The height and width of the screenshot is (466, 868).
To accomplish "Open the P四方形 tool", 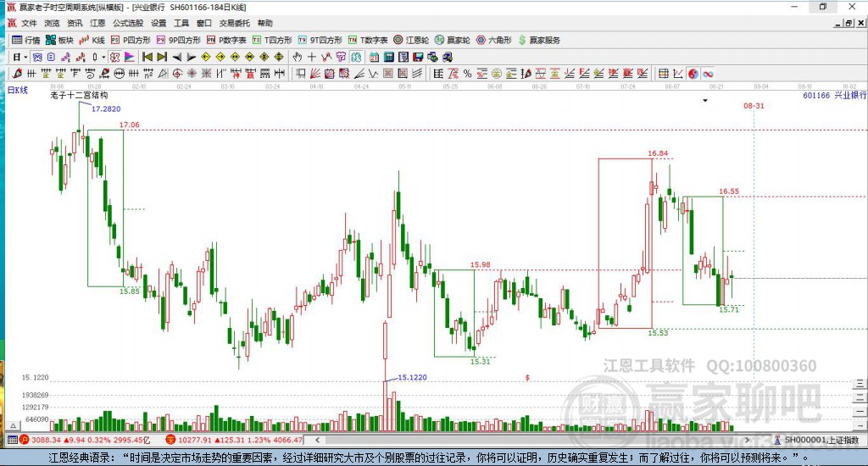I will pyautogui.click(x=131, y=40).
